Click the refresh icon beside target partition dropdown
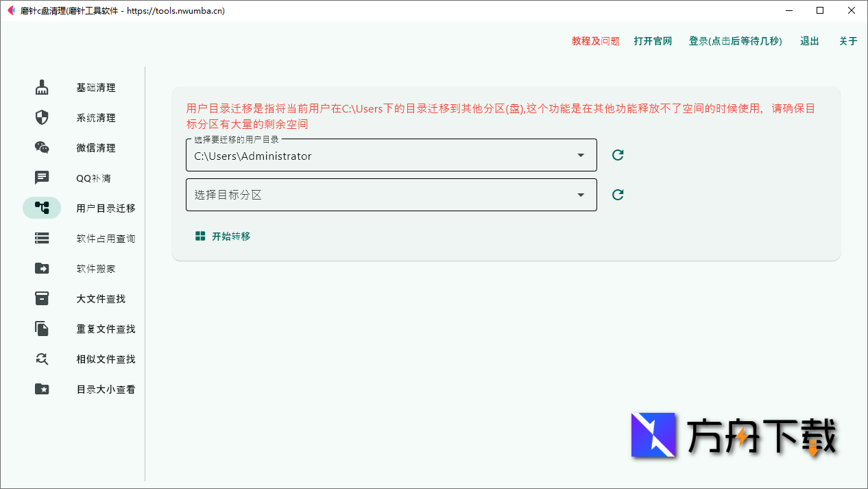868x489 pixels. [x=617, y=194]
